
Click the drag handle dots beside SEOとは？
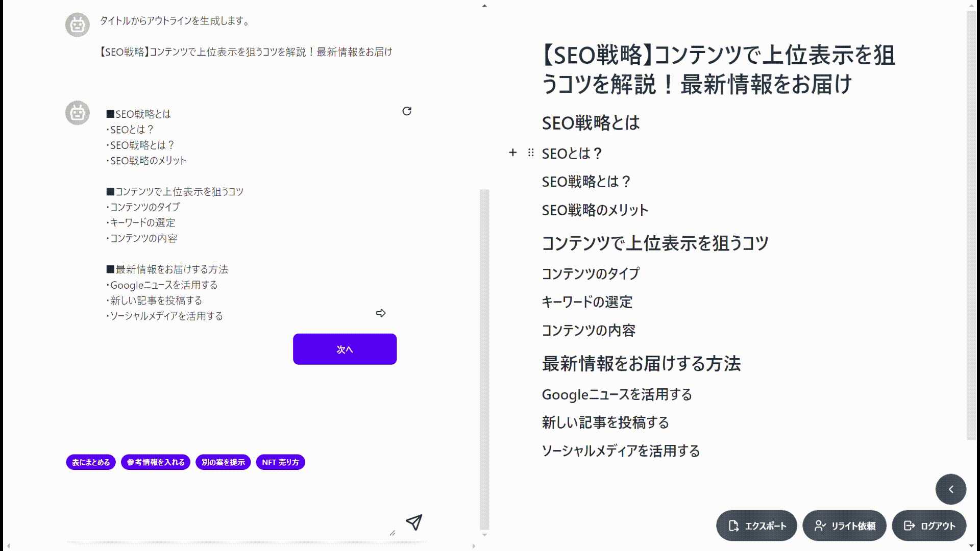coord(531,153)
